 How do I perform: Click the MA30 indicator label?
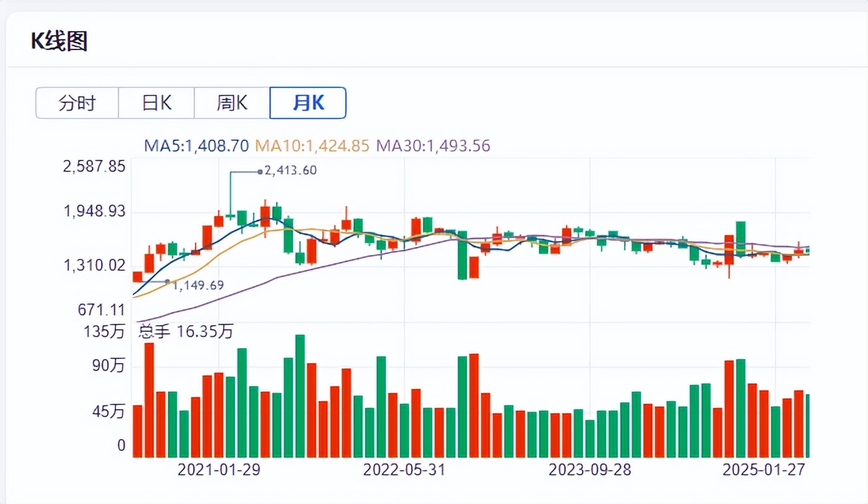(x=433, y=146)
